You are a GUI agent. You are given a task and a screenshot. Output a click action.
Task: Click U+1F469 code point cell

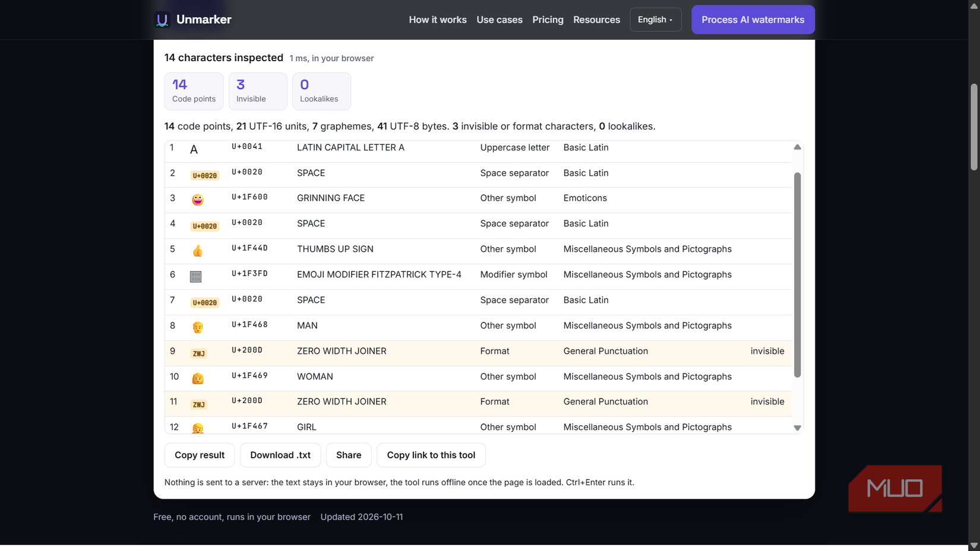249,376
